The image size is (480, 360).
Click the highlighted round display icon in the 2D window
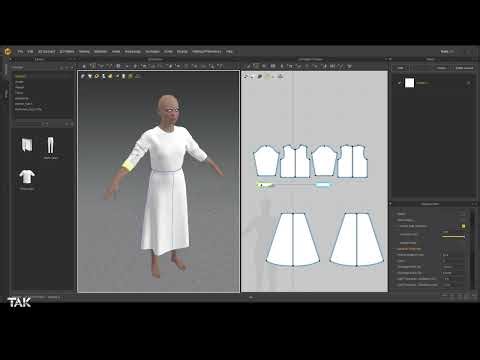269,76
